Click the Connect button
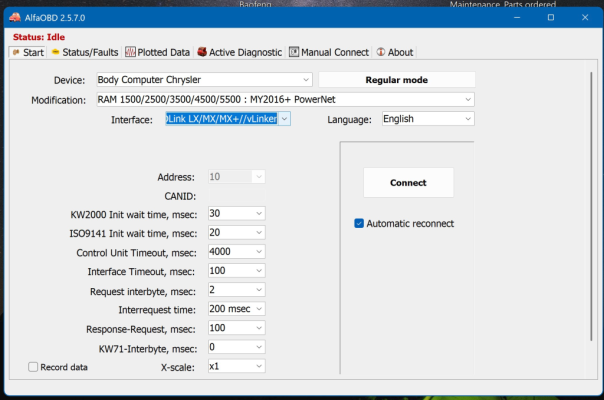The image size is (604, 400). coord(408,183)
